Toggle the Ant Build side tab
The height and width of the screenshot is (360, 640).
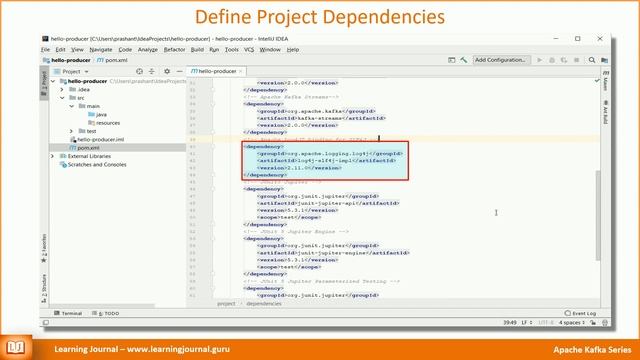[x=606, y=112]
